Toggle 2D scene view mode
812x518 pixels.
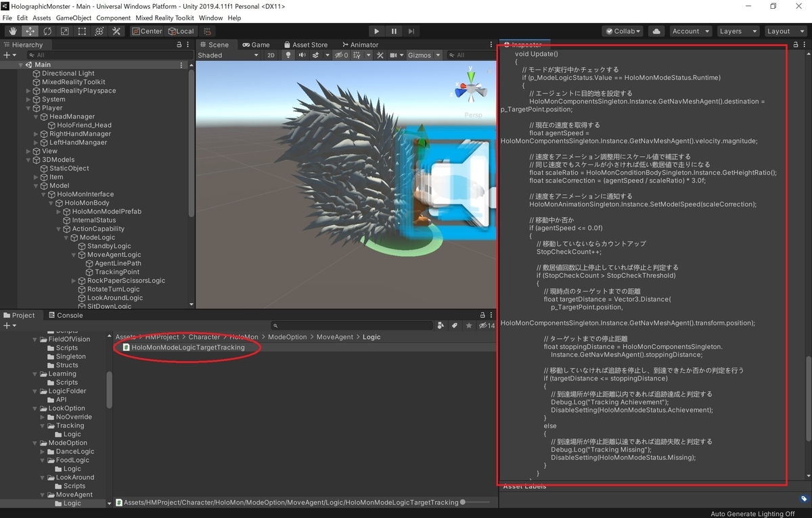[271, 55]
